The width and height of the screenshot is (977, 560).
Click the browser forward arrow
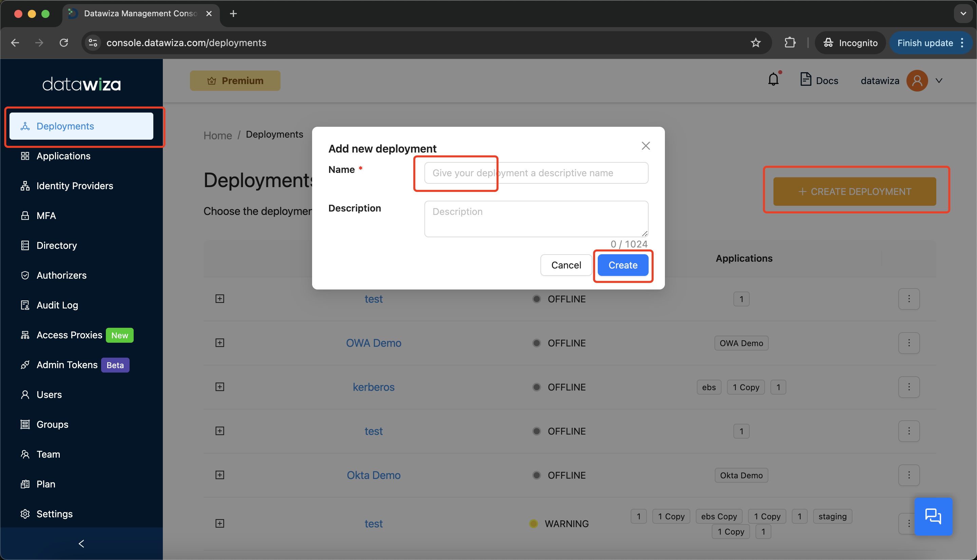coord(39,43)
